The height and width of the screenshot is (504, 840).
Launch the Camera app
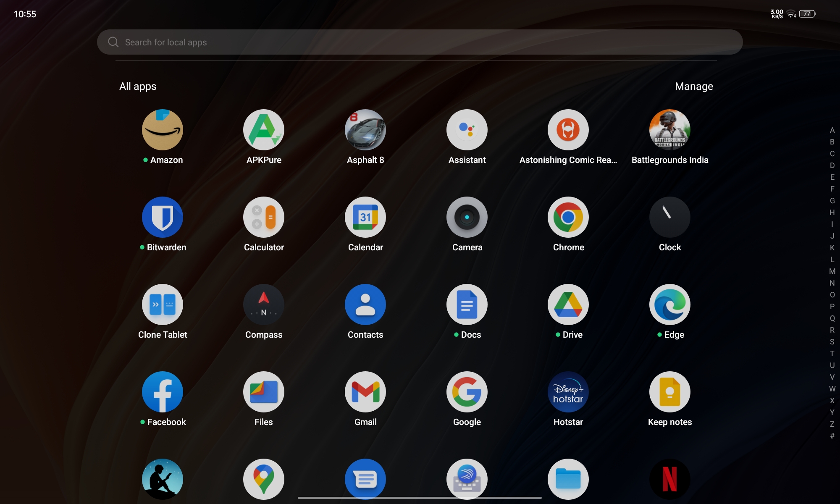[x=467, y=217]
